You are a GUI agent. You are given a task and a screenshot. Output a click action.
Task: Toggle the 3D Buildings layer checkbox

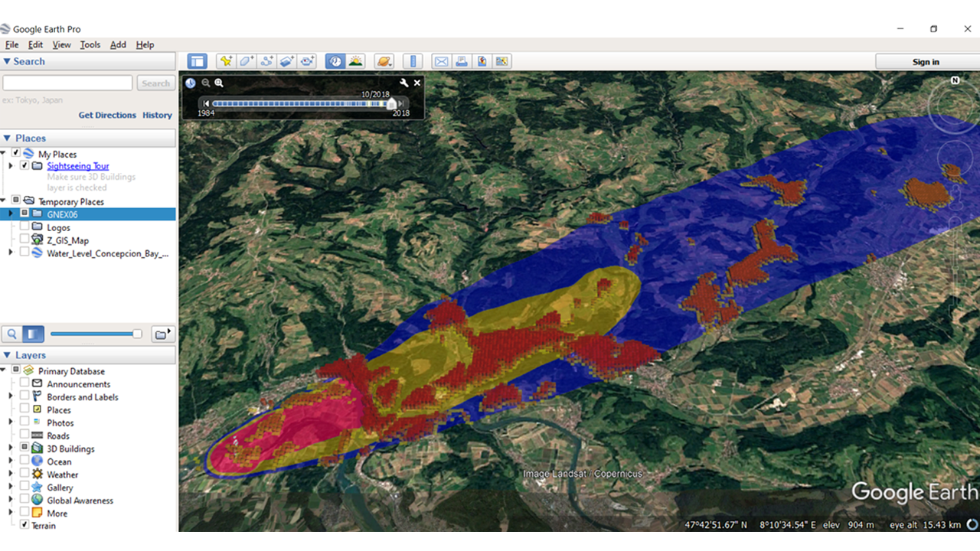[24, 448]
